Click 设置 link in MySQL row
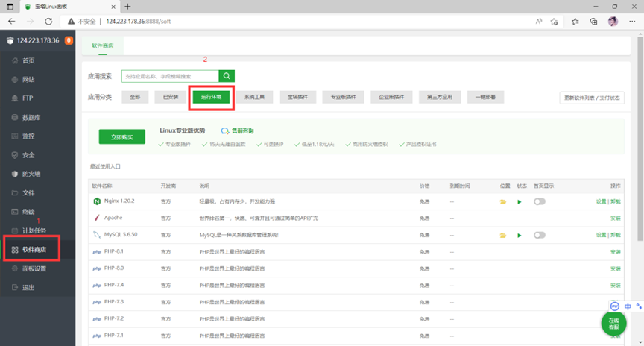 (x=601, y=235)
